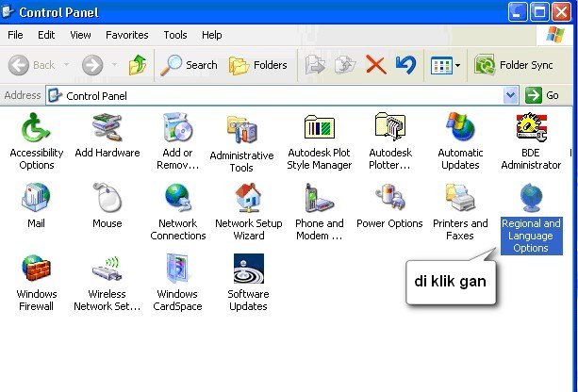Open Phone and Modem options
This screenshot has height=392, width=578.
[x=319, y=199]
